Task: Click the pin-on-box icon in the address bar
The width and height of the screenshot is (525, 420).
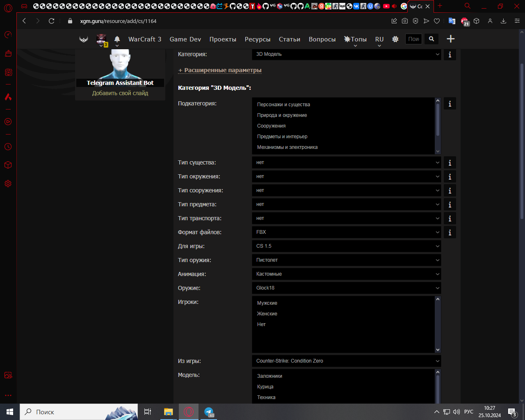Action: [x=394, y=21]
